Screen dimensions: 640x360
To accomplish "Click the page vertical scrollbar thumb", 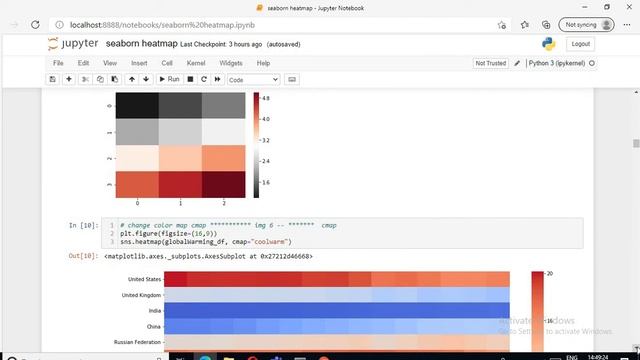I will click(x=636, y=143).
